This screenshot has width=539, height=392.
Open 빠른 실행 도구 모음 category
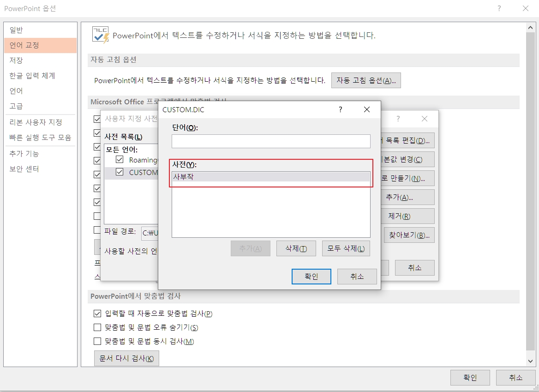click(x=40, y=138)
